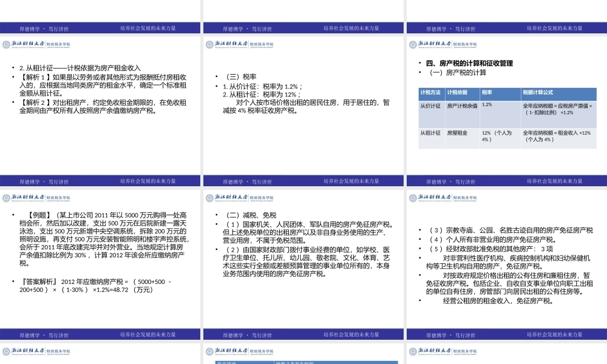Click the 培养社会发展的未来力量 header strip
The height and width of the screenshot is (364, 607).
click(148, 27)
